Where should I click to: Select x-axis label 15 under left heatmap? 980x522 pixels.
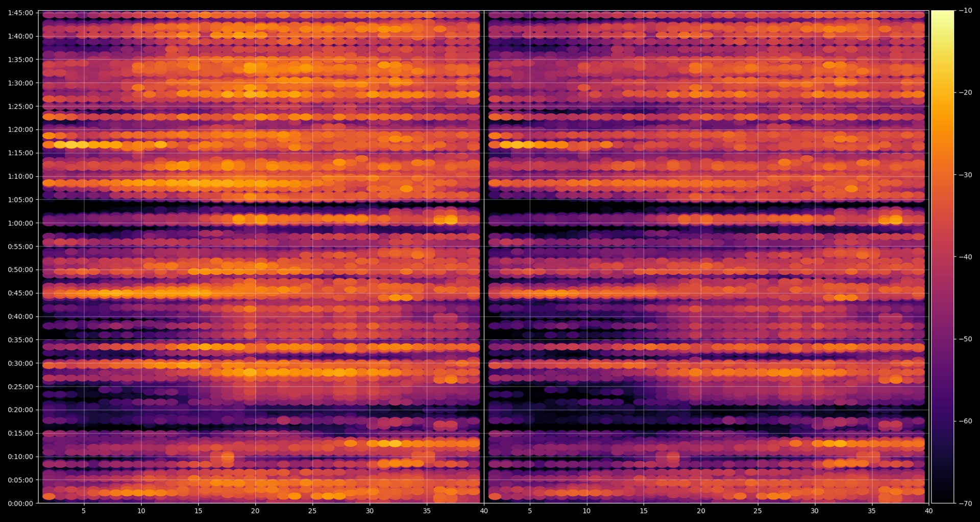pyautogui.click(x=198, y=511)
